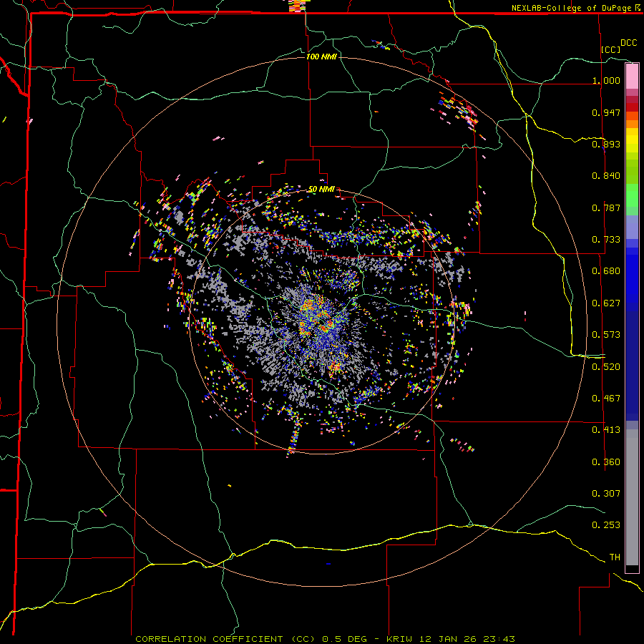Select the 0.520 legend value
Viewport: 644px width, 644px height.
[606, 367]
